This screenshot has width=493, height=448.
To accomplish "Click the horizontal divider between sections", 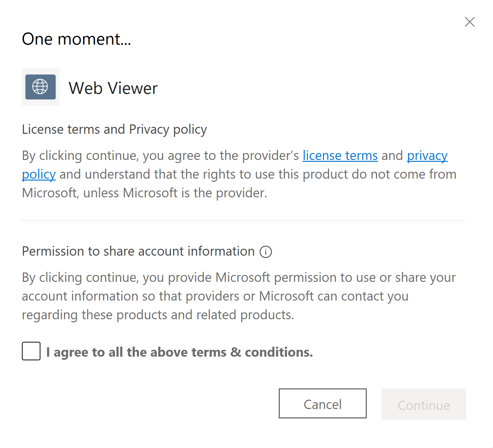I will click(244, 220).
